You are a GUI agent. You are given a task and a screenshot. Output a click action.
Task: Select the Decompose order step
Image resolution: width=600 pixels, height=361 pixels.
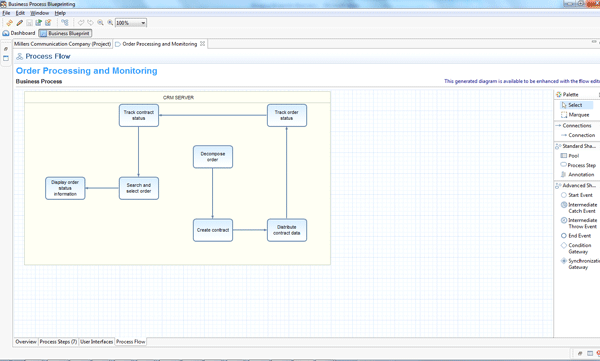coord(213,157)
